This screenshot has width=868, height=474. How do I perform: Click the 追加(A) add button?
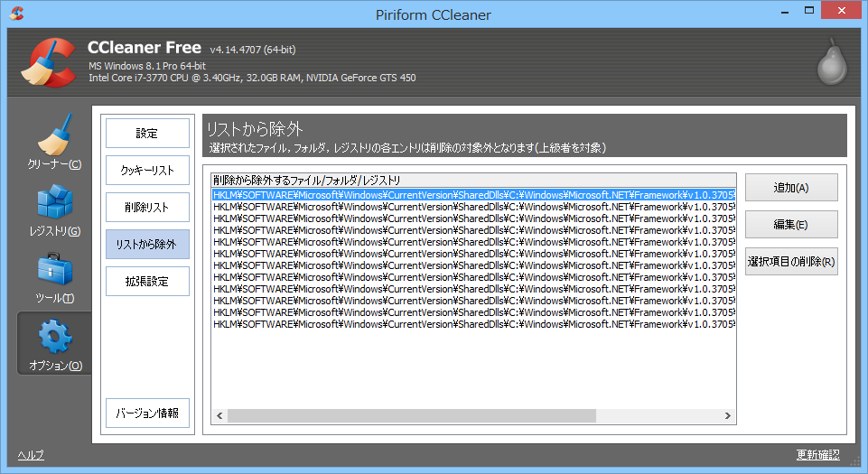tap(791, 188)
